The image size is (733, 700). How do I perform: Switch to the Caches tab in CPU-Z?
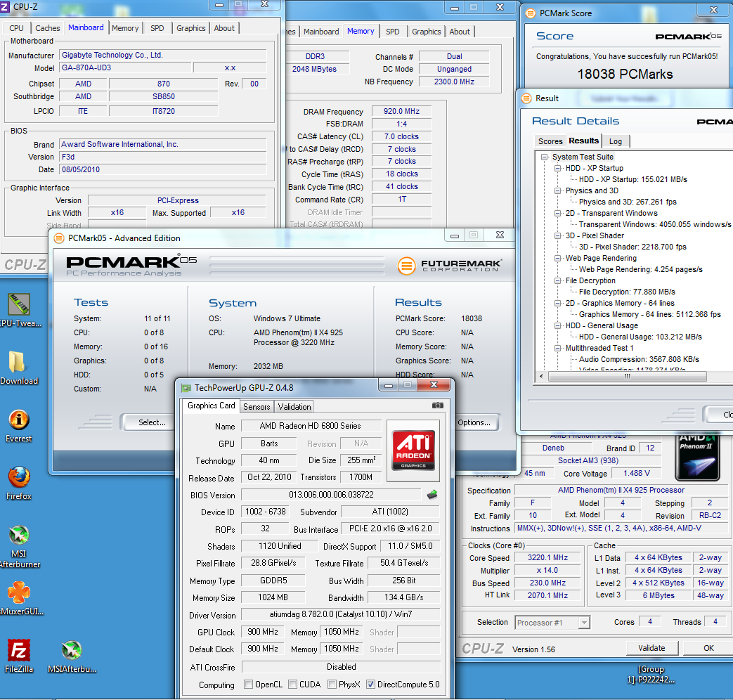pos(48,28)
